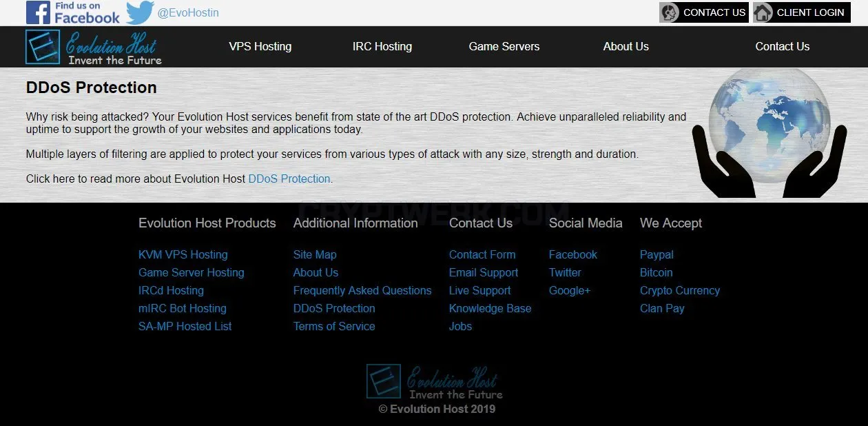868x426 pixels.
Task: Open the Terms of Service link
Action: (334, 326)
